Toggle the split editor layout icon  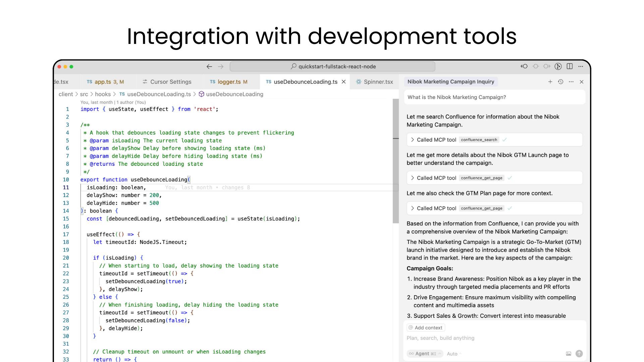tap(570, 66)
